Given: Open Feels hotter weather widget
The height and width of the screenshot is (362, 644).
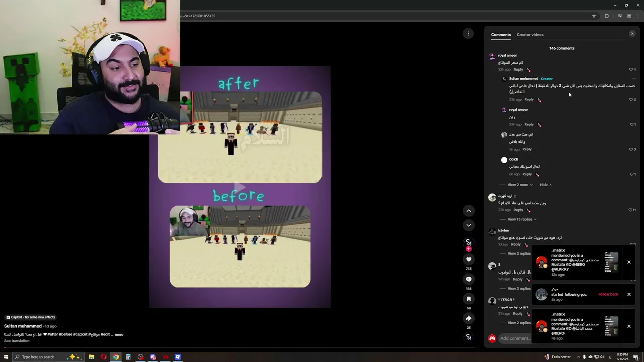Looking at the screenshot, I should (x=557, y=357).
